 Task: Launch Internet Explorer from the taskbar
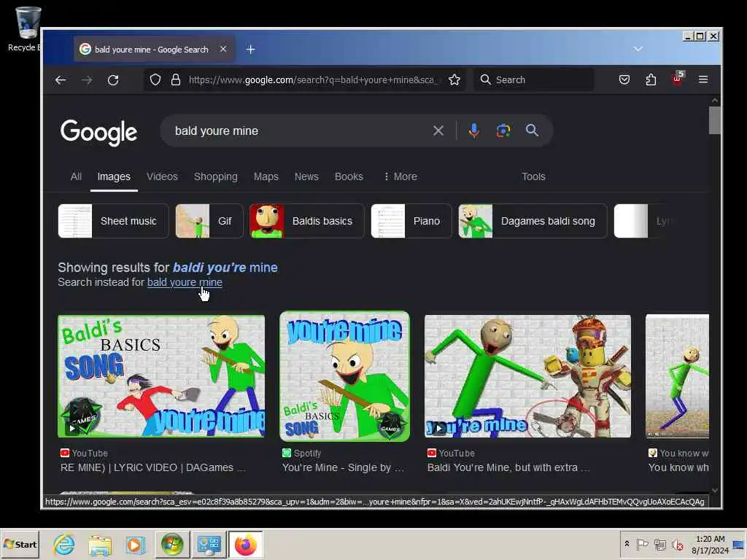pos(63,544)
